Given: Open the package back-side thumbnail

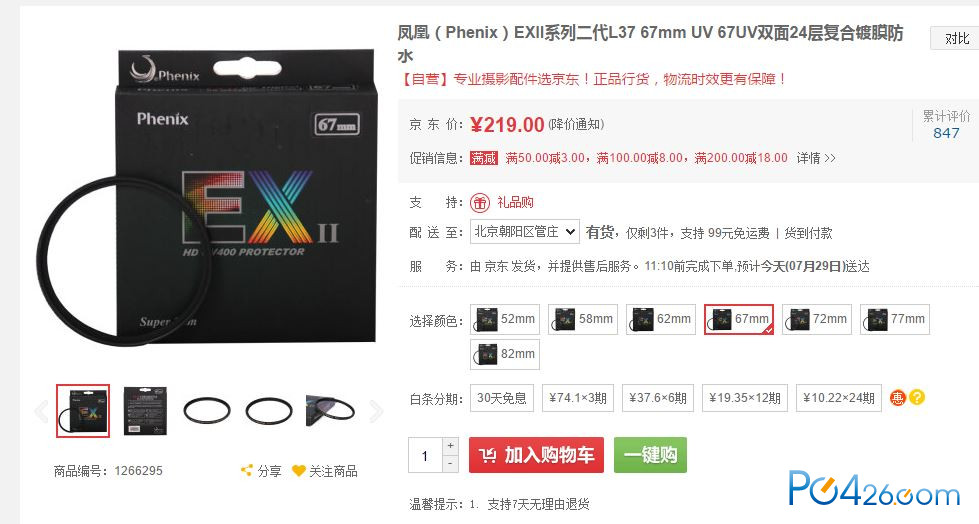Looking at the screenshot, I should [145, 411].
